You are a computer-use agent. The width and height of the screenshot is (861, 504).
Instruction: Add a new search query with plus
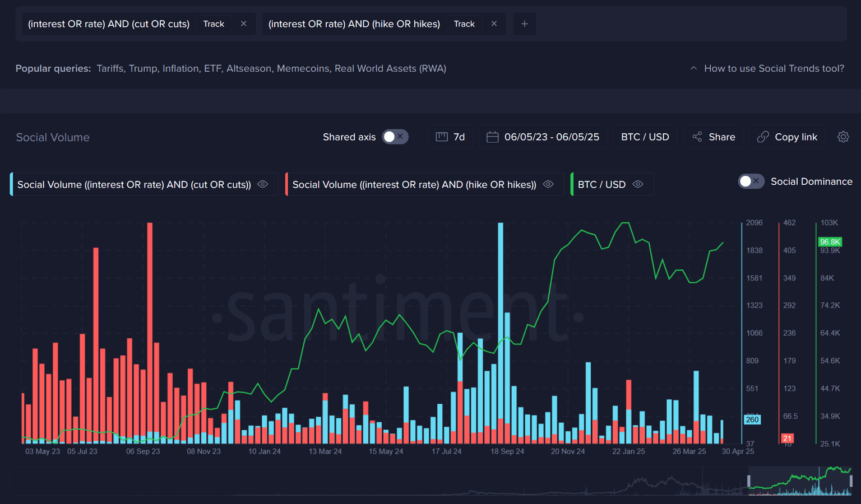tap(525, 24)
